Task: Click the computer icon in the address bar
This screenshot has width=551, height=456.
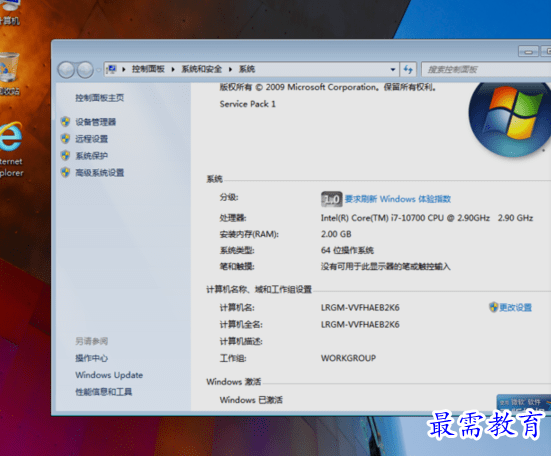Action: coord(111,69)
